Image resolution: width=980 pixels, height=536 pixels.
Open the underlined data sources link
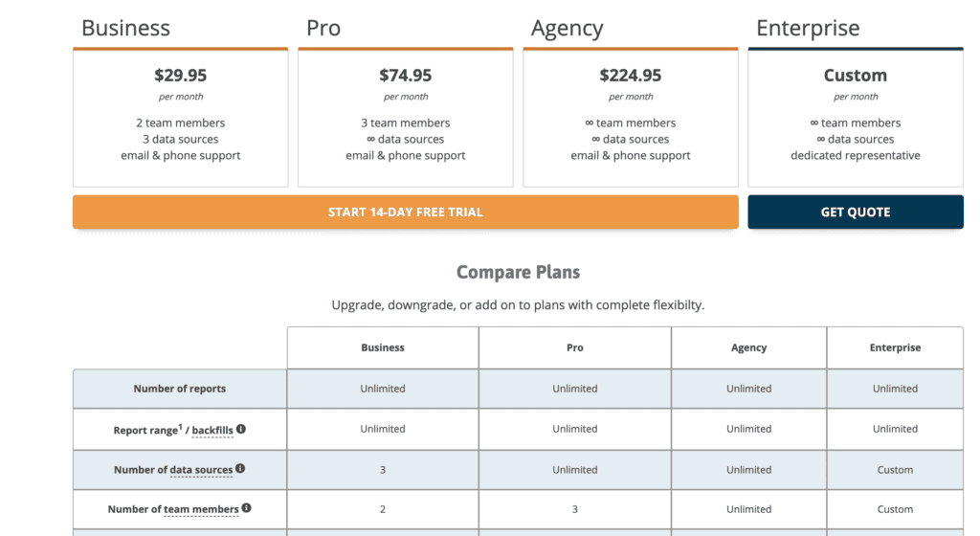[x=201, y=470]
